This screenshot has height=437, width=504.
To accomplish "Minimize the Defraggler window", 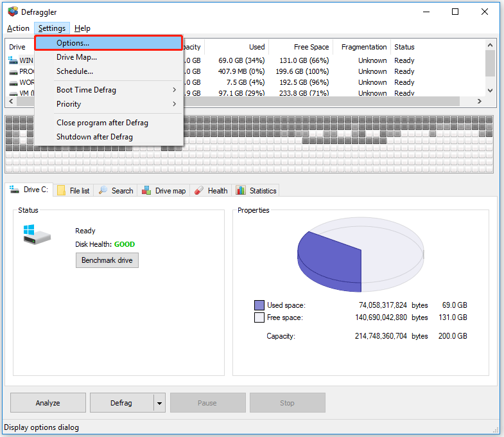I will [x=426, y=12].
